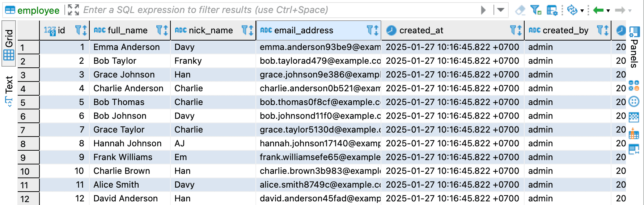Select row header number 1
This screenshot has height=205, width=644.
28,47
